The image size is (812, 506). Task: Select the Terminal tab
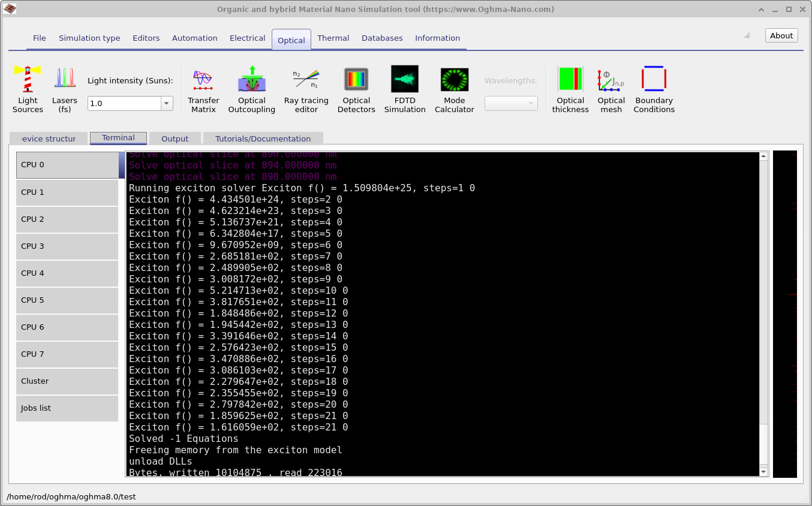(x=118, y=138)
